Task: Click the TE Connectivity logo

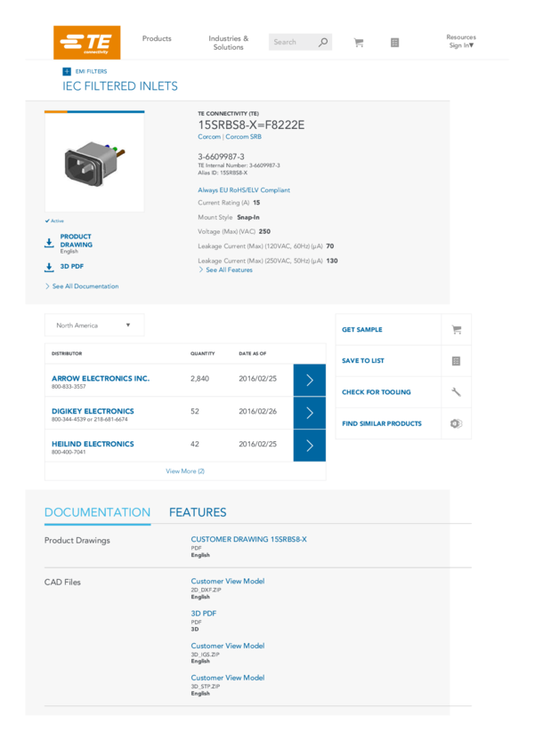Action: (x=87, y=43)
